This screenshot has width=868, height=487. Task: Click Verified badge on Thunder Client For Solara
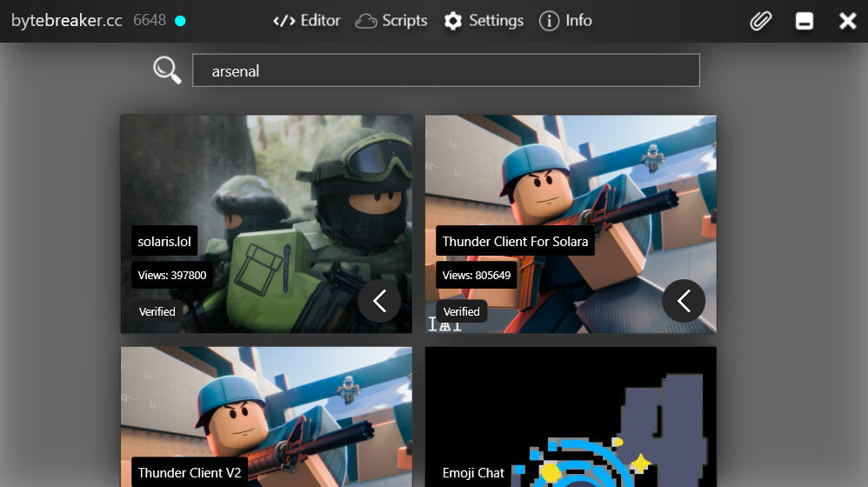coord(462,311)
